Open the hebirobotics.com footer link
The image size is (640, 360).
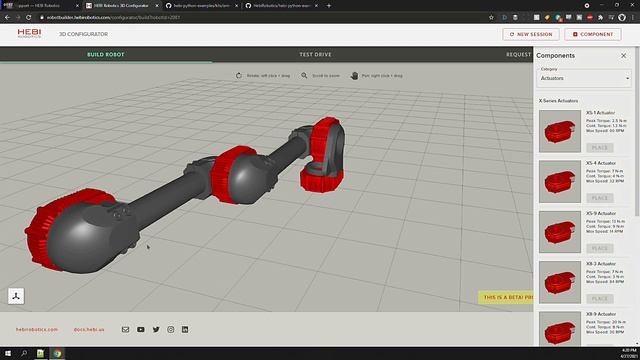click(x=37, y=329)
